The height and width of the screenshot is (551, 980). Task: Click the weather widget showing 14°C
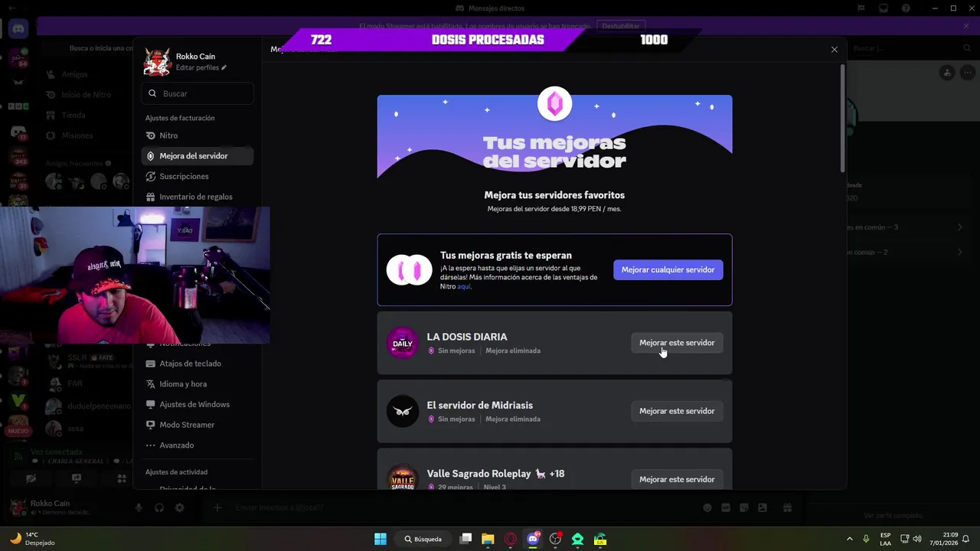point(32,539)
